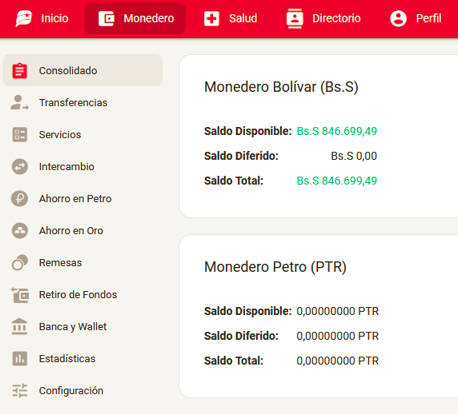The image size is (458, 414).
Task: Open the Servicios list icon
Action: 20,135
